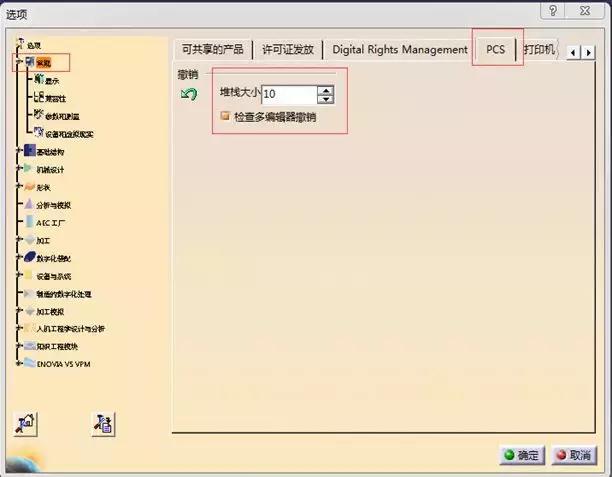The width and height of the screenshot is (612, 477).
Task: Select the 加工模拟 machining simulation icon
Action: [30, 311]
